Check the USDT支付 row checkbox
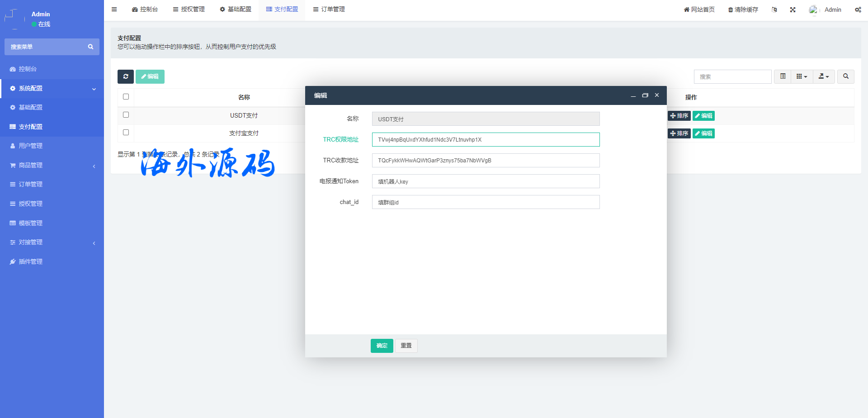Viewport: 868px width, 418px height. point(126,115)
